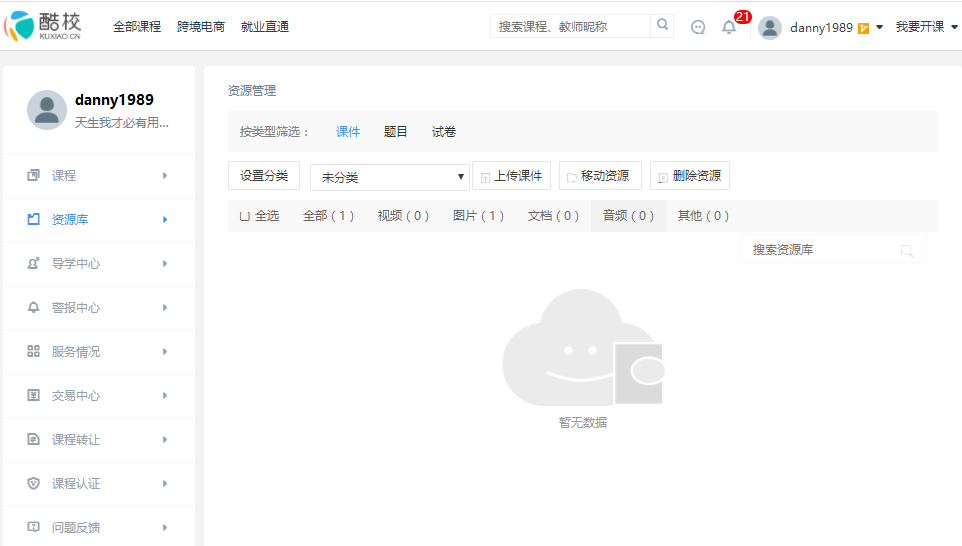The image size is (962, 546).
Task: Click the 设置分类 button
Action: point(264,175)
